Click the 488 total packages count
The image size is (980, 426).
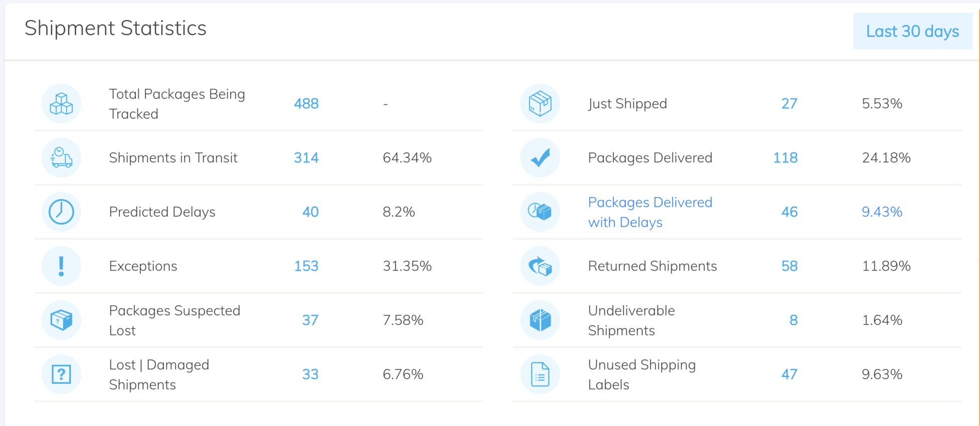pos(306,104)
